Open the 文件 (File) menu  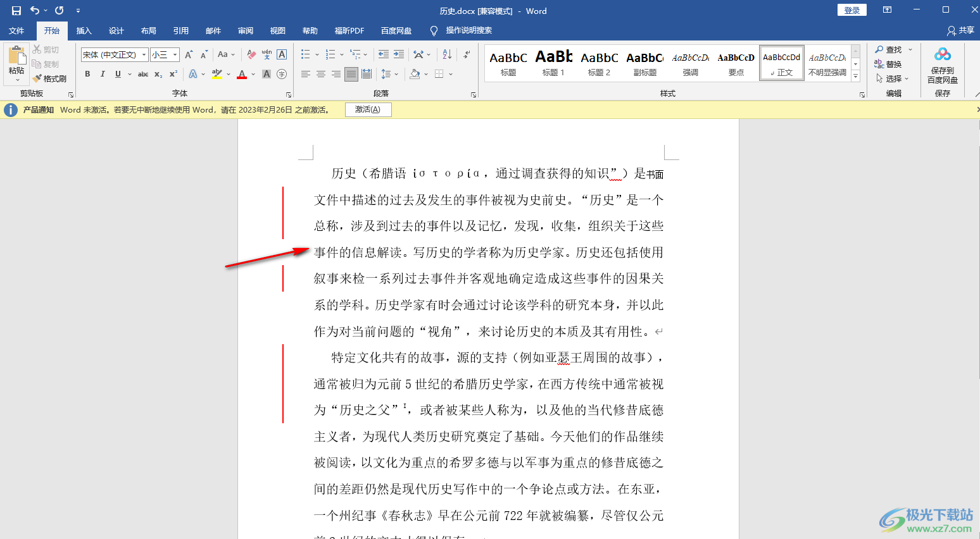pos(16,30)
